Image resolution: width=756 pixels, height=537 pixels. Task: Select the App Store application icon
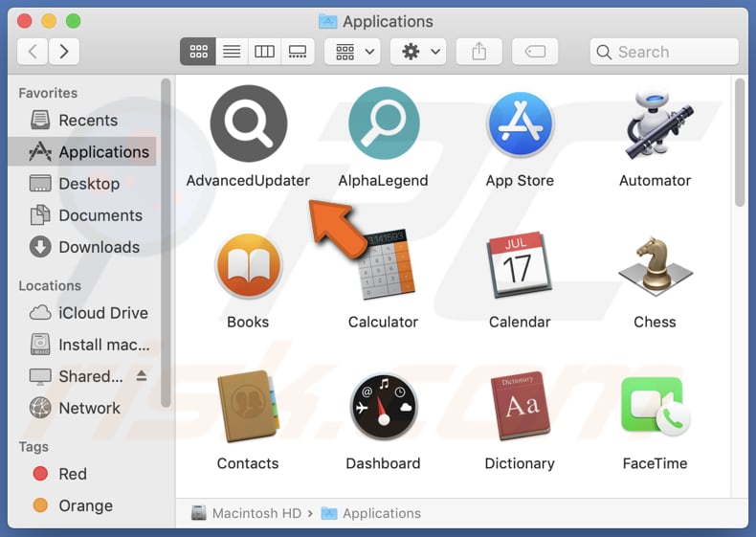click(x=520, y=124)
